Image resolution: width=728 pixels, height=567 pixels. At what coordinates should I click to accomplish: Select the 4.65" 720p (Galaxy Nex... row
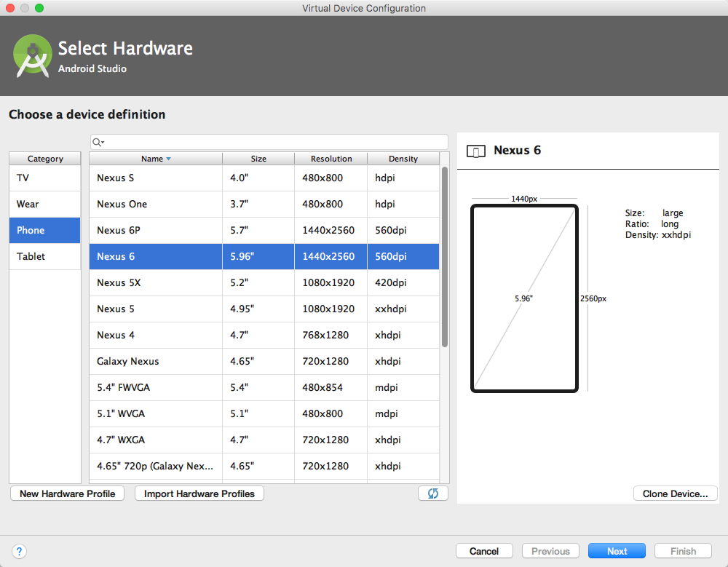click(x=264, y=466)
